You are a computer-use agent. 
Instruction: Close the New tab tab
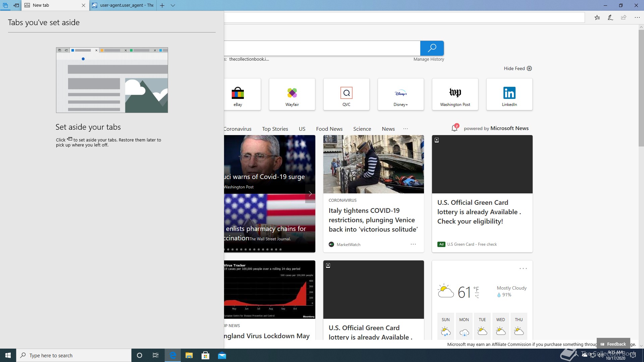click(x=84, y=5)
